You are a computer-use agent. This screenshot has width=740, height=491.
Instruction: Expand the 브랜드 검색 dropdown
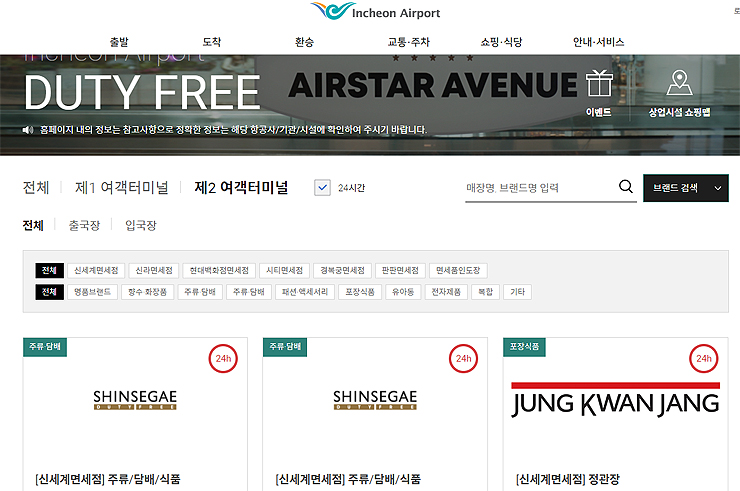[686, 188]
